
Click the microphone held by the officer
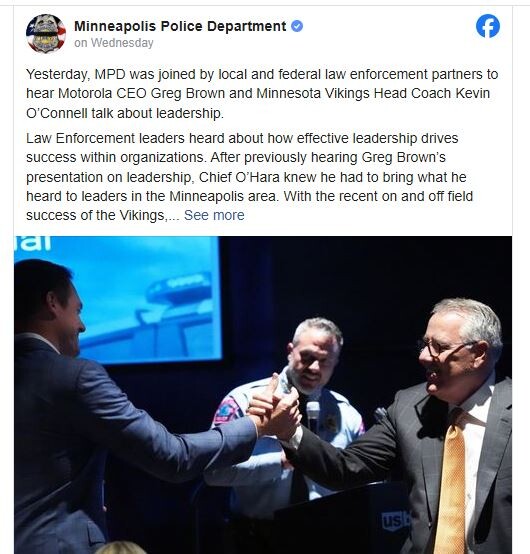tap(313, 415)
